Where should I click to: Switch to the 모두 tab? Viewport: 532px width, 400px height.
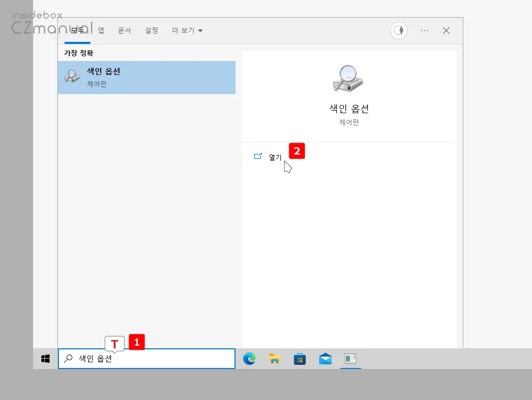pyautogui.click(x=77, y=30)
